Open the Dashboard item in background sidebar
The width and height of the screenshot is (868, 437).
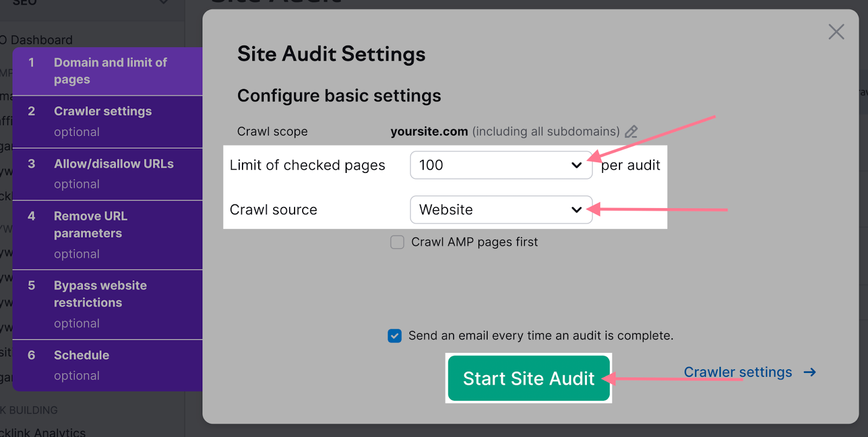(37, 40)
